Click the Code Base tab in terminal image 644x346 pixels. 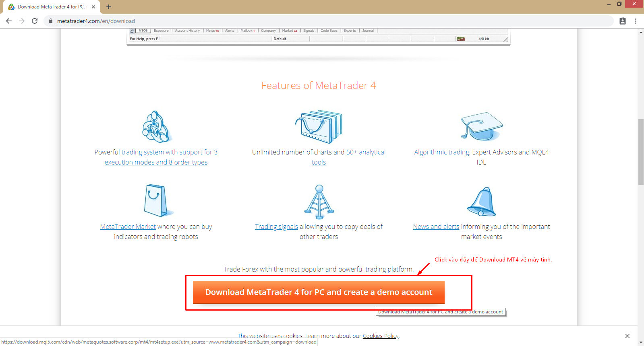329,31
